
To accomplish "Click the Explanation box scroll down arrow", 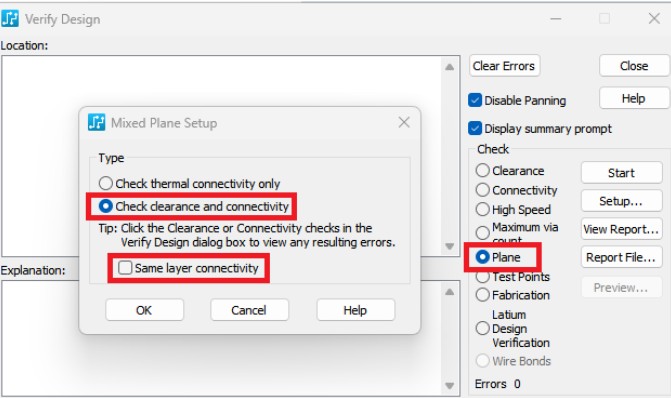I will click(x=449, y=386).
